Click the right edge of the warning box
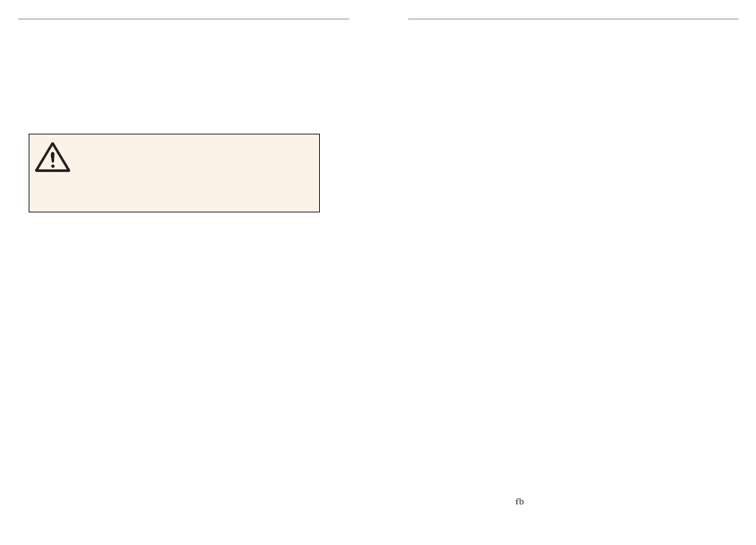Screen dimensions: 756x545 (319, 173)
